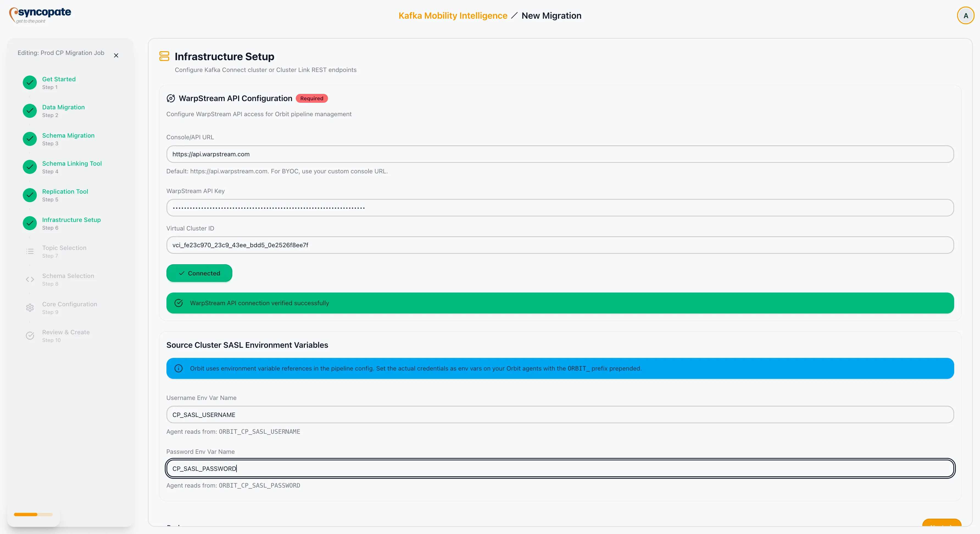980x534 pixels.
Task: Click the info icon in the Orbit banner
Action: pyautogui.click(x=179, y=368)
